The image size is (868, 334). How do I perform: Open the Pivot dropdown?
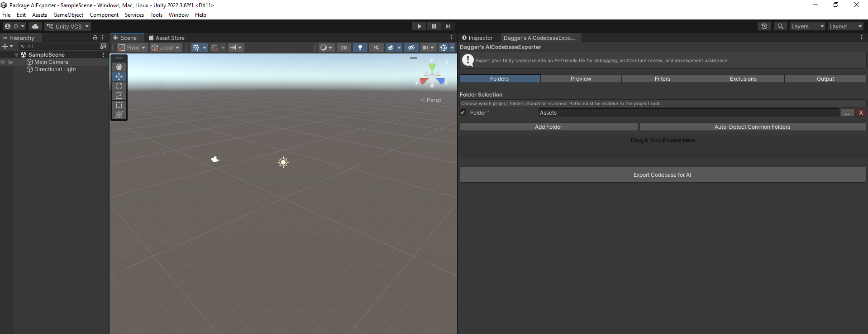coord(132,48)
